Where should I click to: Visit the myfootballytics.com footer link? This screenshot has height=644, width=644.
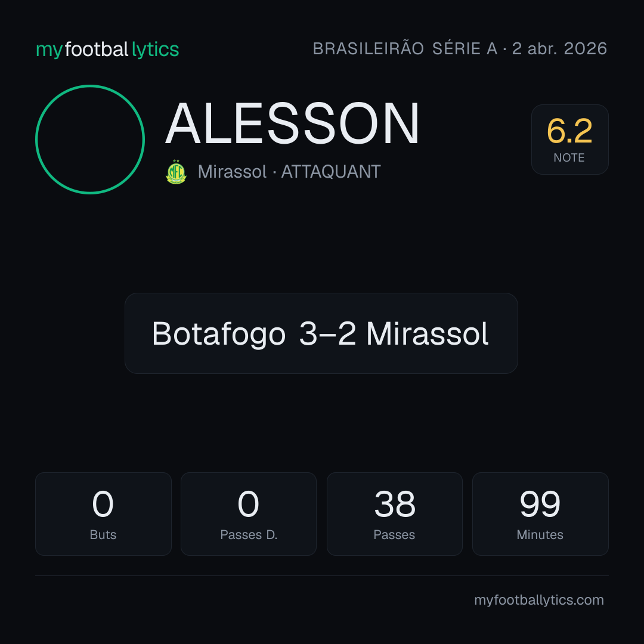tap(539, 600)
